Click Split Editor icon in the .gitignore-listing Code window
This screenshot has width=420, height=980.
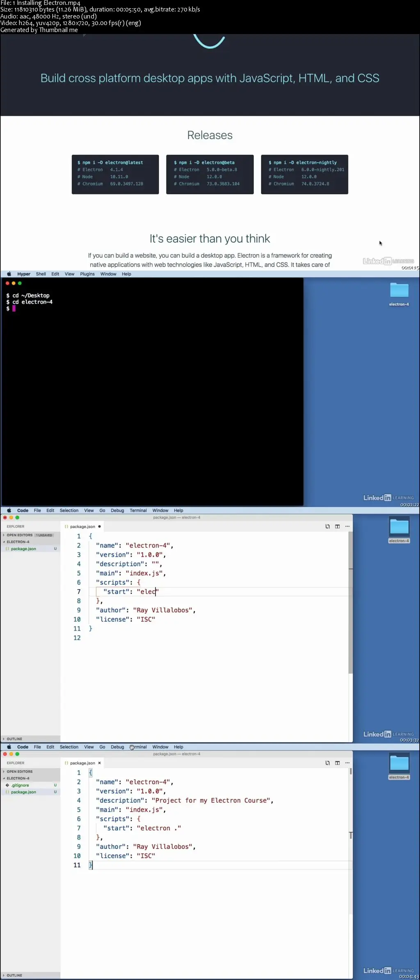337,763
